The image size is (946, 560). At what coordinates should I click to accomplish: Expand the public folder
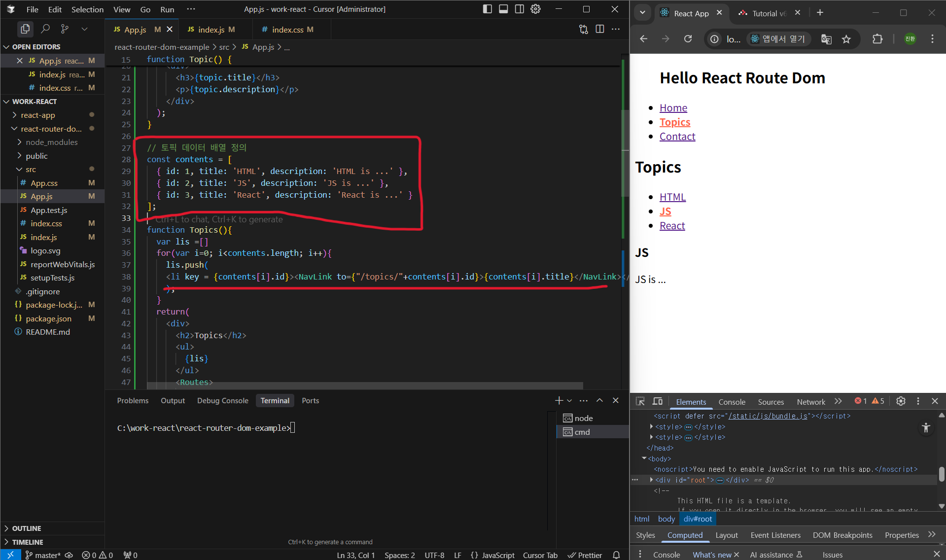click(x=52, y=156)
